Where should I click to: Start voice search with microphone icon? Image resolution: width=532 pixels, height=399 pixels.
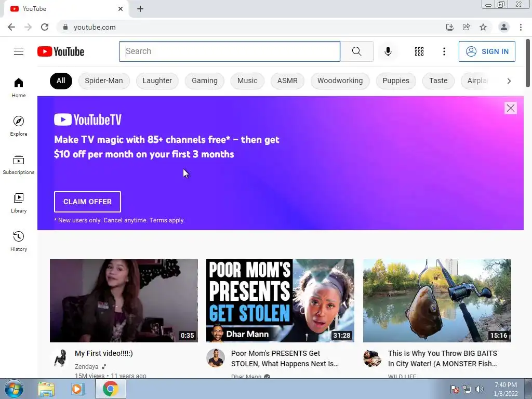point(388,51)
